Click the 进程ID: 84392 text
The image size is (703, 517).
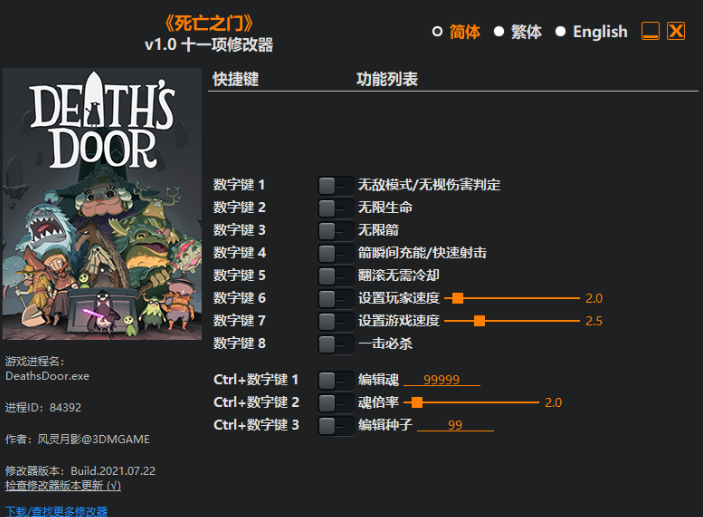[43, 408]
